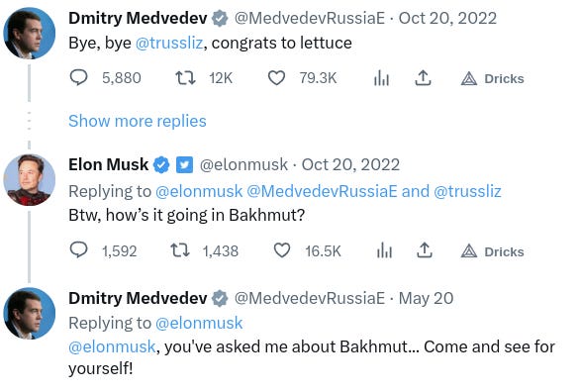The width and height of the screenshot is (580, 392).
Task: Like the tweet with 16.5K hearts
Action: [282, 250]
